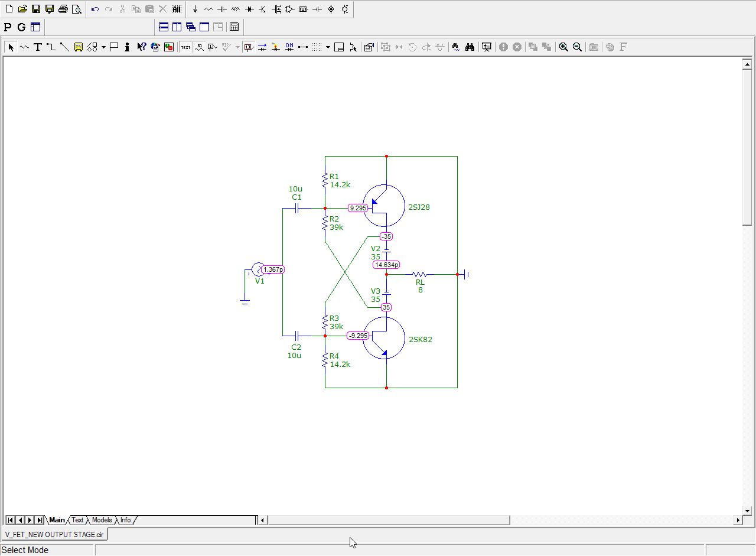
Task: Select the opamp triangle component icon
Action: 289,9
